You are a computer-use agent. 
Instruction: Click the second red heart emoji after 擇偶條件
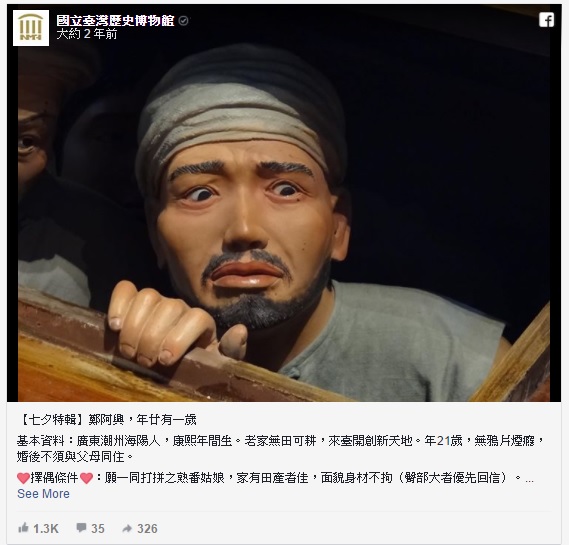coord(86,478)
